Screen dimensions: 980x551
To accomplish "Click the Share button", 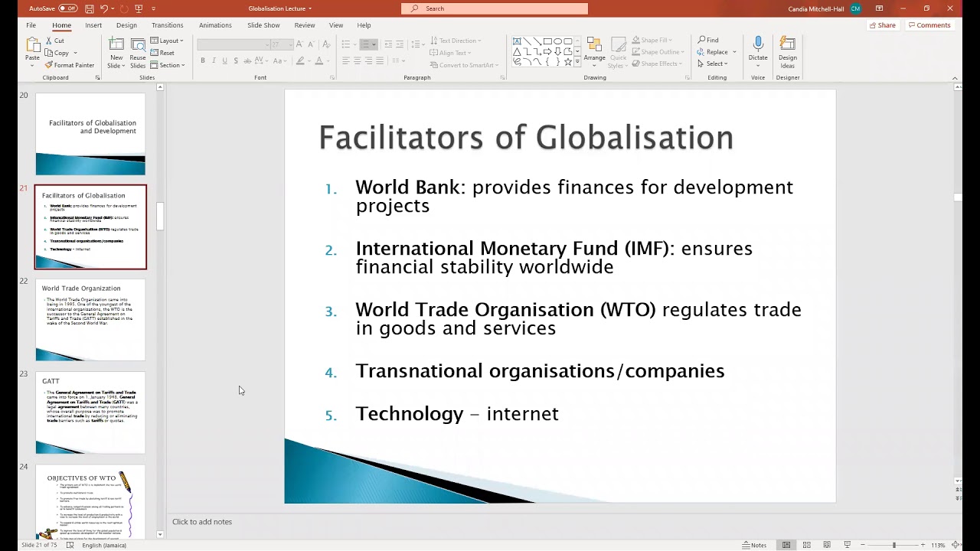I will [x=883, y=25].
